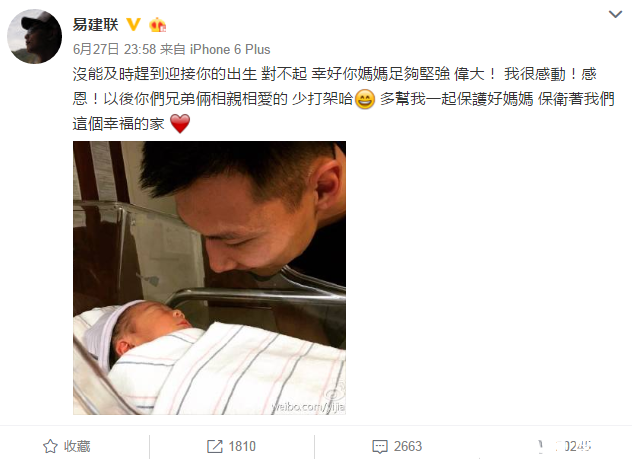
Task: Click the weibo.com watermark on the photo
Action: point(309,407)
